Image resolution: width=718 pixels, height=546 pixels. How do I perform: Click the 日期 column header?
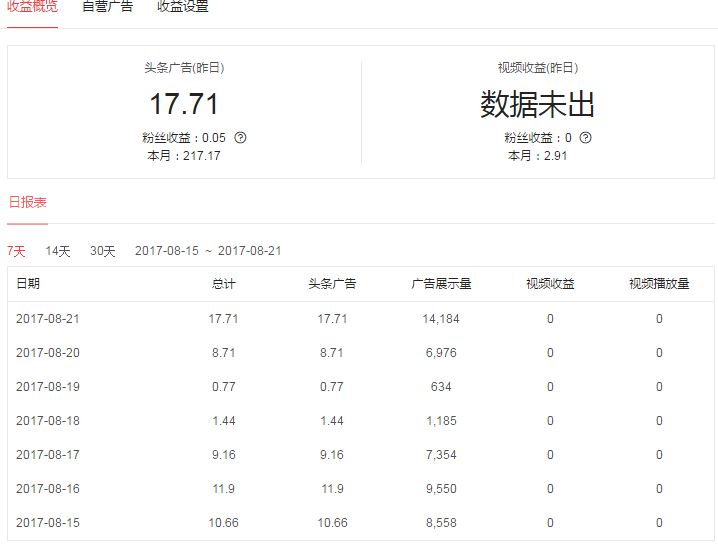pyautogui.click(x=28, y=284)
